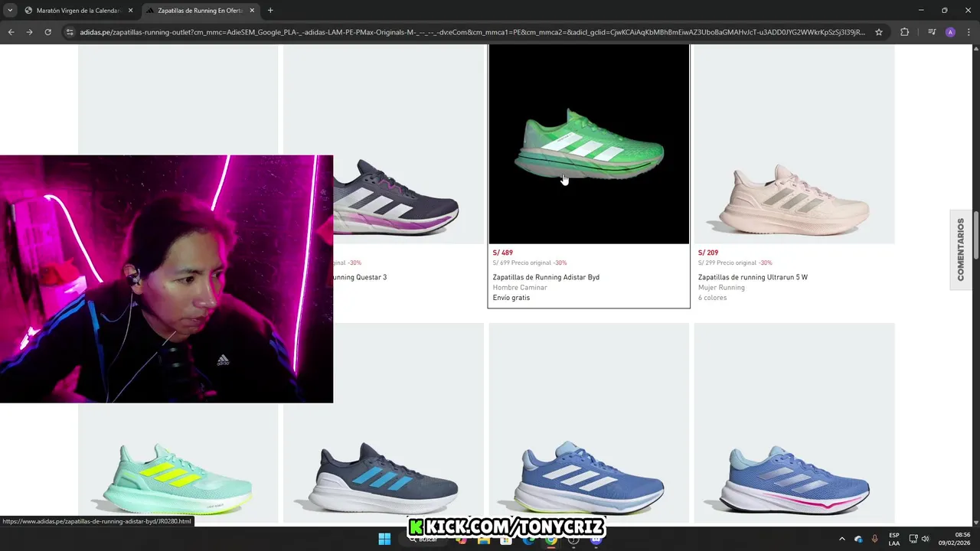Viewport: 980px width, 551px height.
Task: Click the microphone tray icon
Action: coord(874,539)
